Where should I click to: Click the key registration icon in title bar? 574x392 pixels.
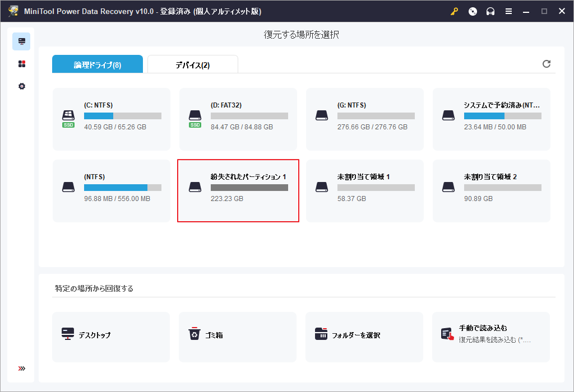[454, 11]
